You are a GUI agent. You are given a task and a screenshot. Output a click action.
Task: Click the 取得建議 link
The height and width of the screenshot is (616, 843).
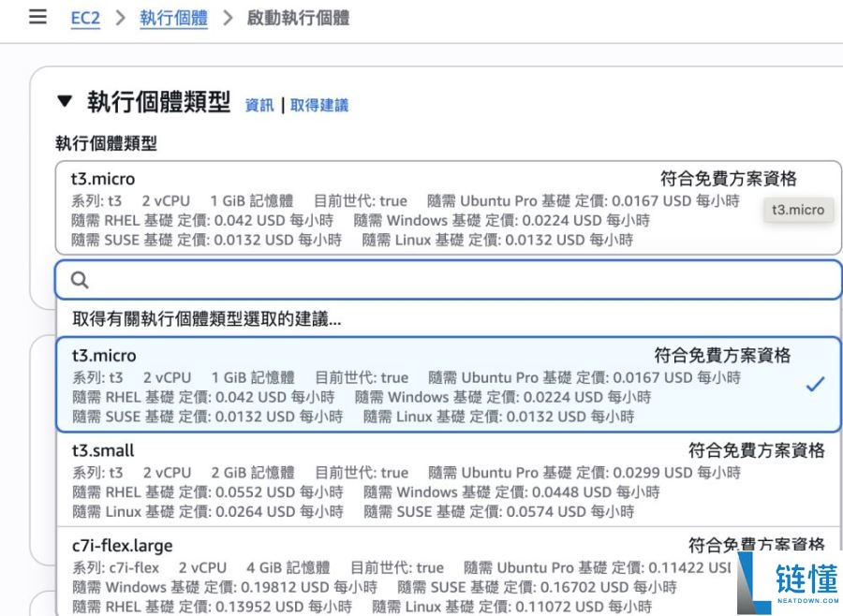319,105
